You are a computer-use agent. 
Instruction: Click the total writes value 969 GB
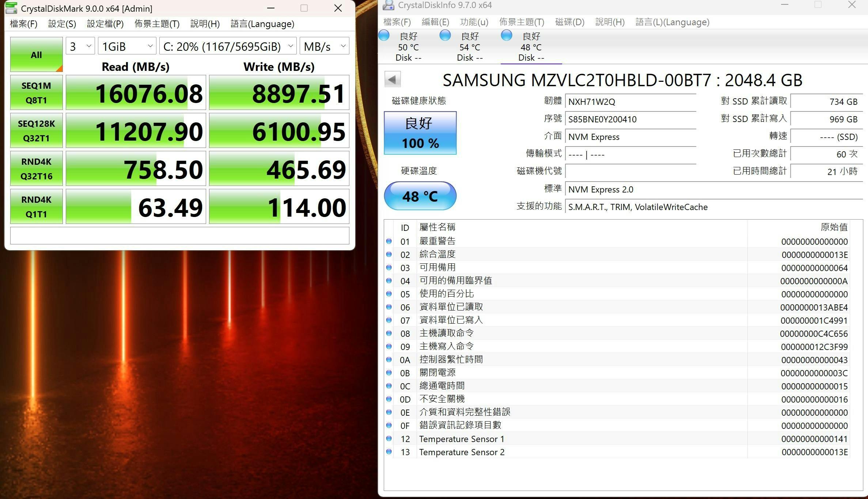827,119
